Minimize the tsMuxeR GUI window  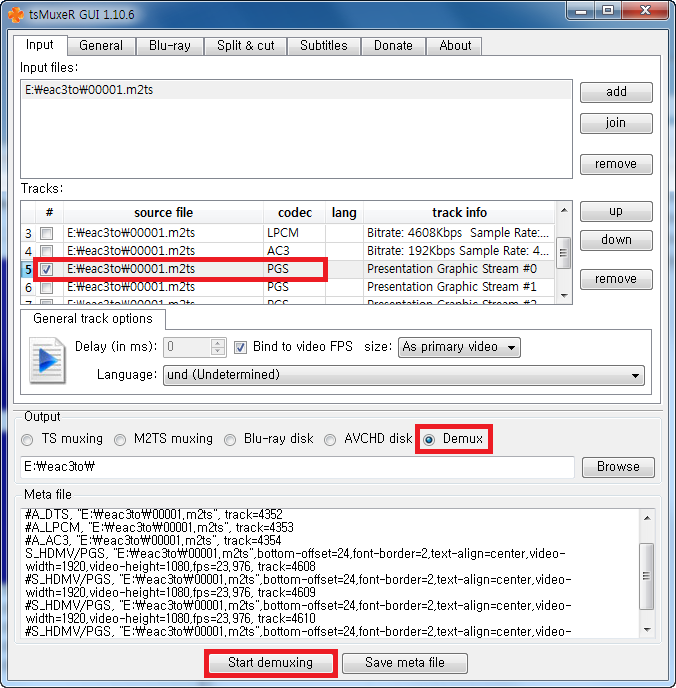click(581, 11)
